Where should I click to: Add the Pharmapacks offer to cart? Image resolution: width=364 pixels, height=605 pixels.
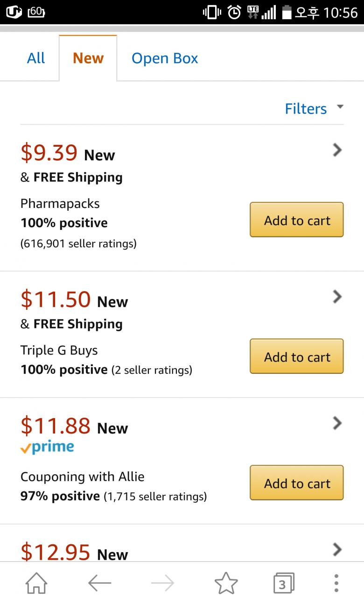click(x=297, y=220)
